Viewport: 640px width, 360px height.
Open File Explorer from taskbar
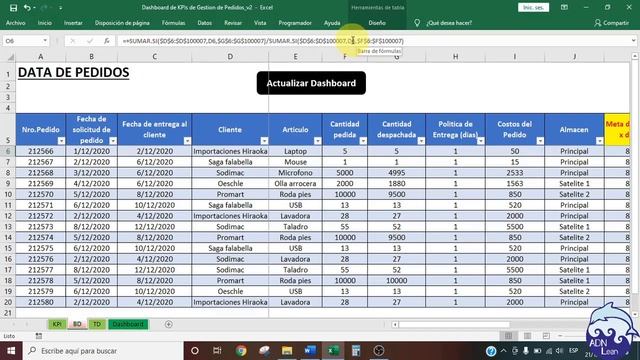287,351
